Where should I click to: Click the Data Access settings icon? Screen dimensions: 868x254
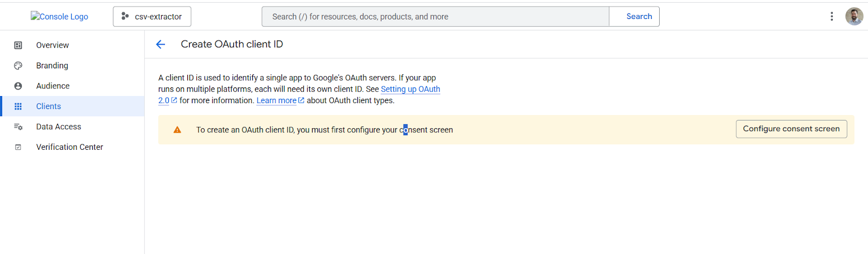[18, 126]
